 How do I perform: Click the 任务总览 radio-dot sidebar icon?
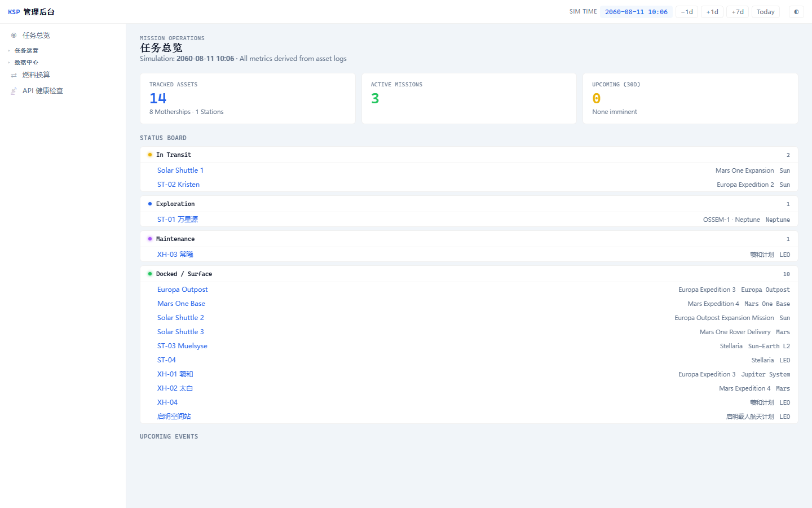click(14, 35)
